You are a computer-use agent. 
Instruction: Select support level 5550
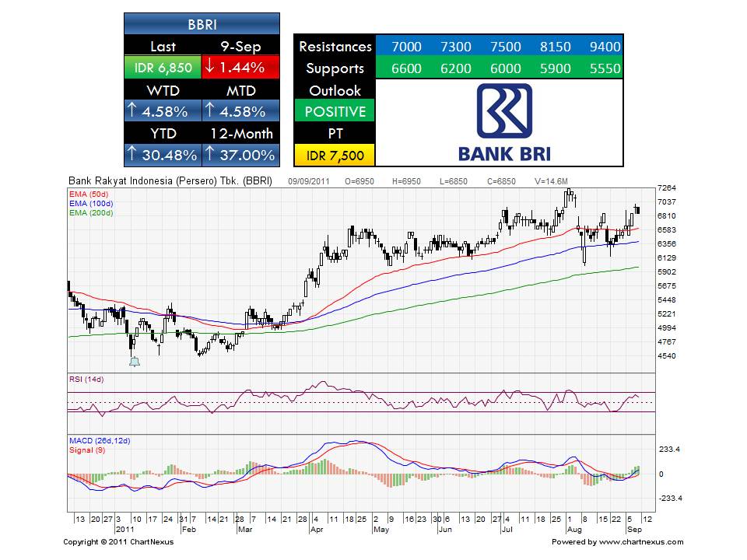605,68
